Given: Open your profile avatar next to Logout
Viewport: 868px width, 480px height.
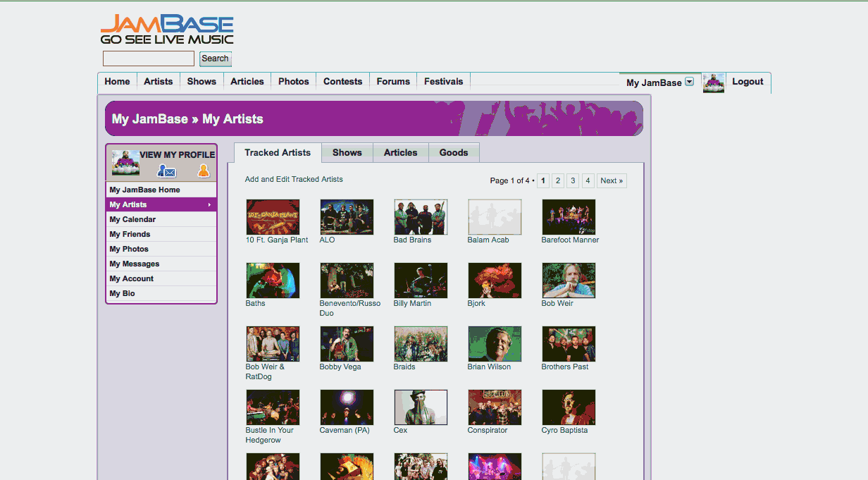Looking at the screenshot, I should (714, 82).
